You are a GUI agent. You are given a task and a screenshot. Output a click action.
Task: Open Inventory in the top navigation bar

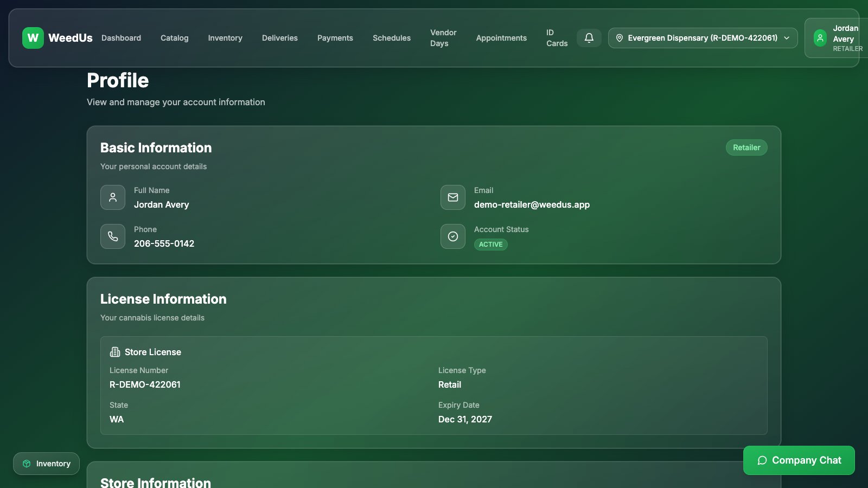225,38
